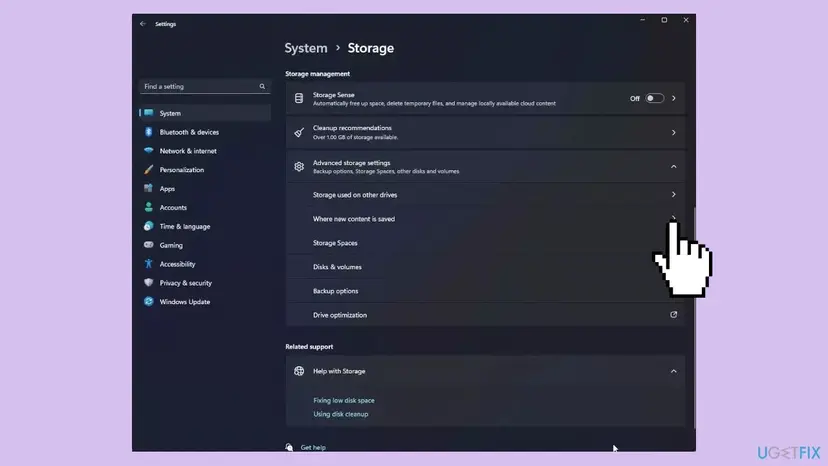The height and width of the screenshot is (466, 828).
Task: Click the Help with Storage globe icon
Action: [x=299, y=371]
